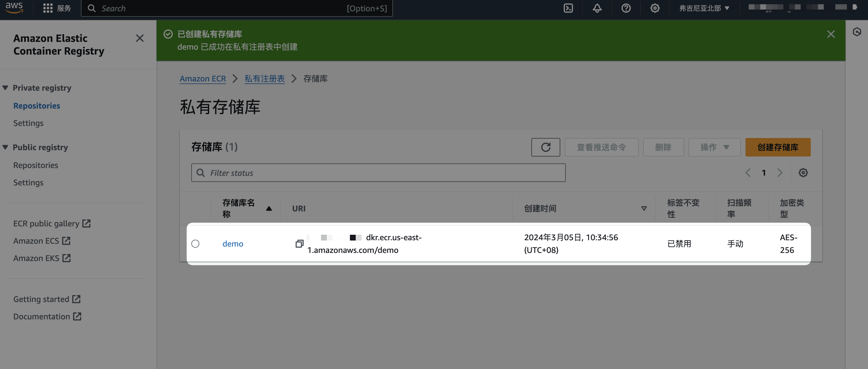The image size is (868, 369).
Task: Open Getting started external link
Action: (x=47, y=299)
